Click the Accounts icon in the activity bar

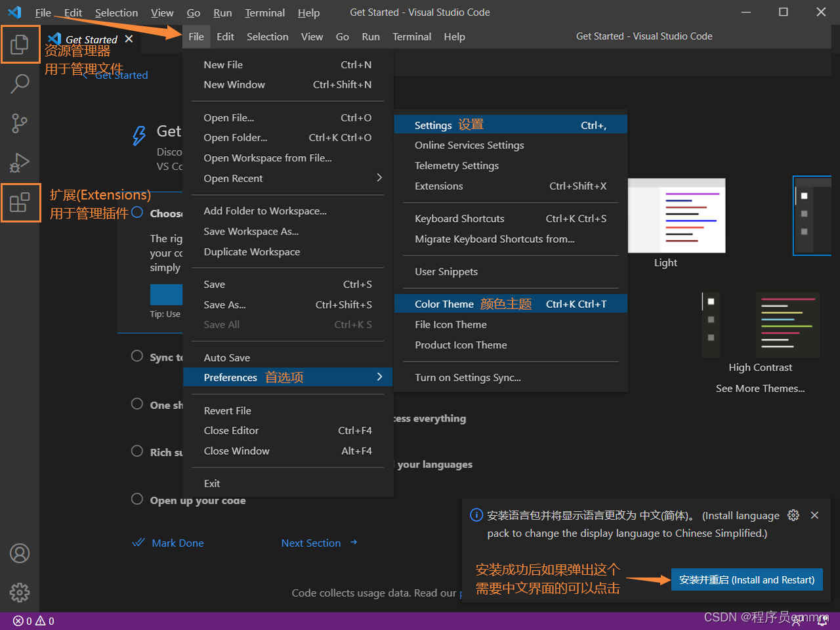(20, 553)
